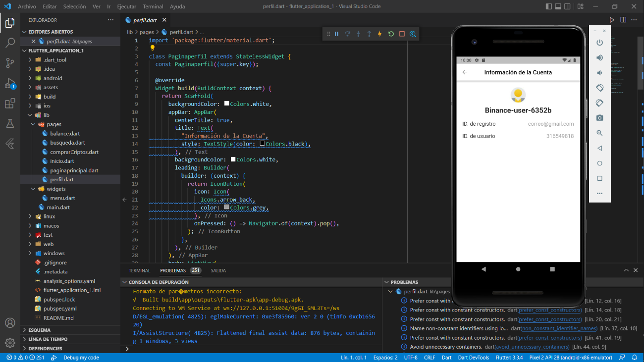Viewport: 644px width, 362px height.
Task: Click Flutter: 3.3.4 in the status bar
Action: point(509,357)
